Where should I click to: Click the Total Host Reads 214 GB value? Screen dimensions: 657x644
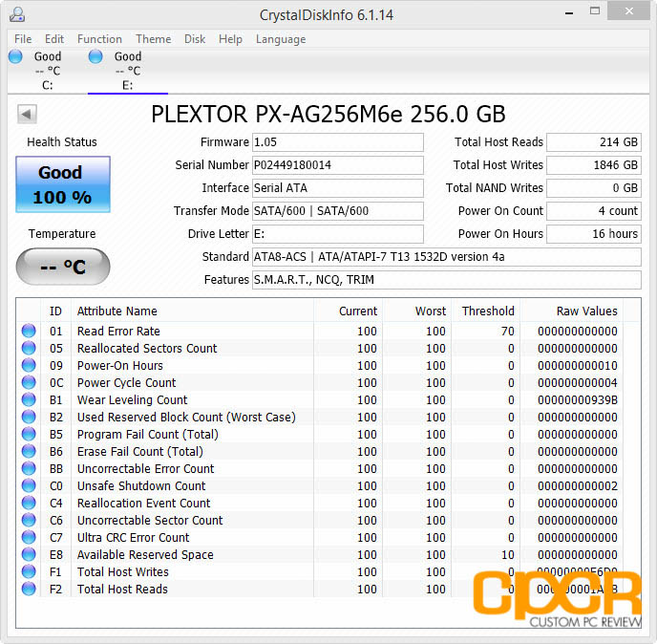pyautogui.click(x=594, y=142)
